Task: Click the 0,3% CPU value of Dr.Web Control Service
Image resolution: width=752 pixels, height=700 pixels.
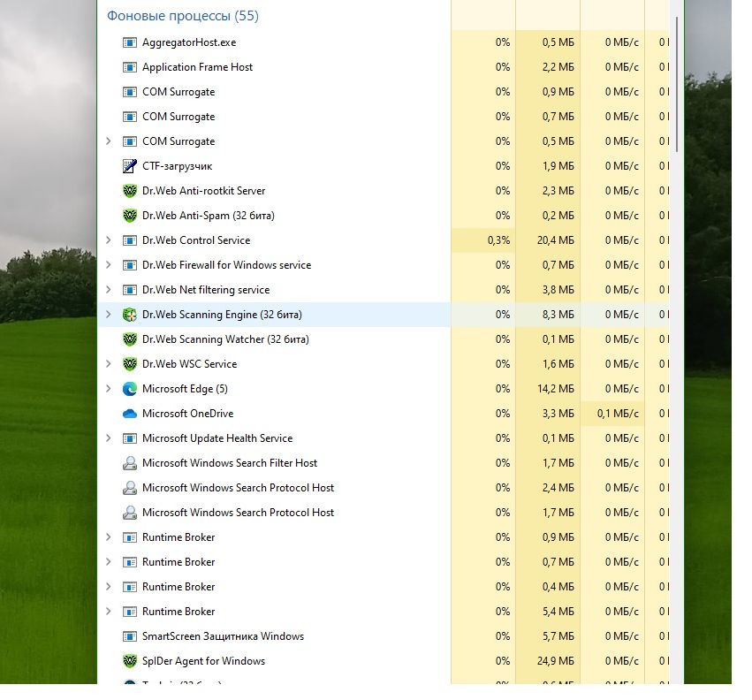Action: click(x=498, y=240)
